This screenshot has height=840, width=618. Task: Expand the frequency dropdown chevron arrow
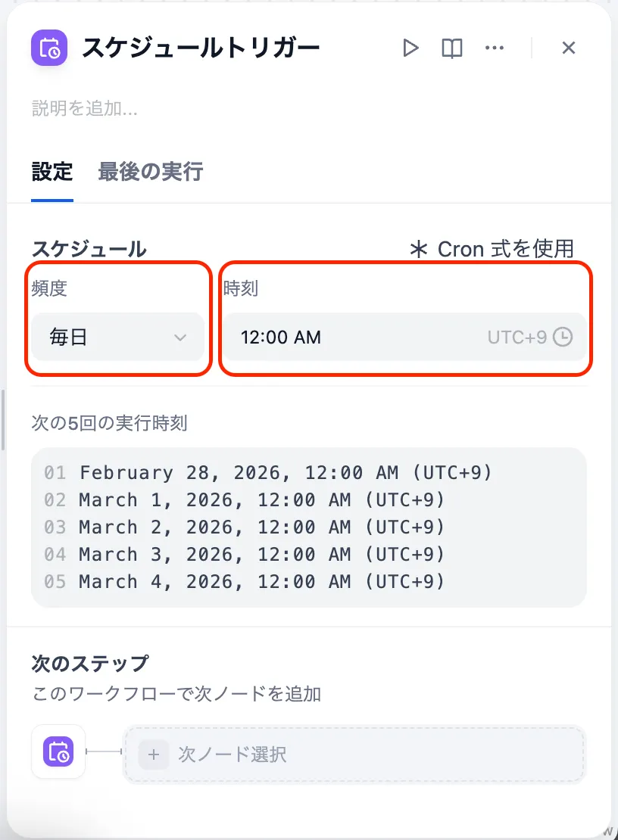180,338
